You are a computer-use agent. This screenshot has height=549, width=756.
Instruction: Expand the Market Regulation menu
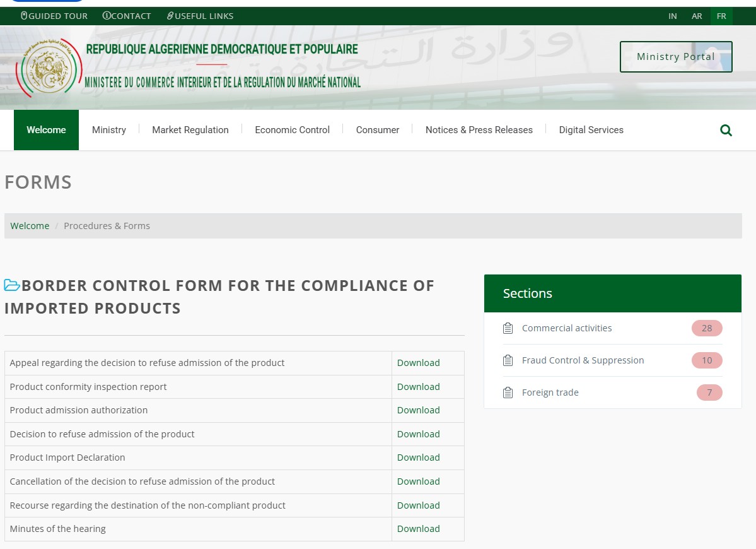pyautogui.click(x=190, y=130)
